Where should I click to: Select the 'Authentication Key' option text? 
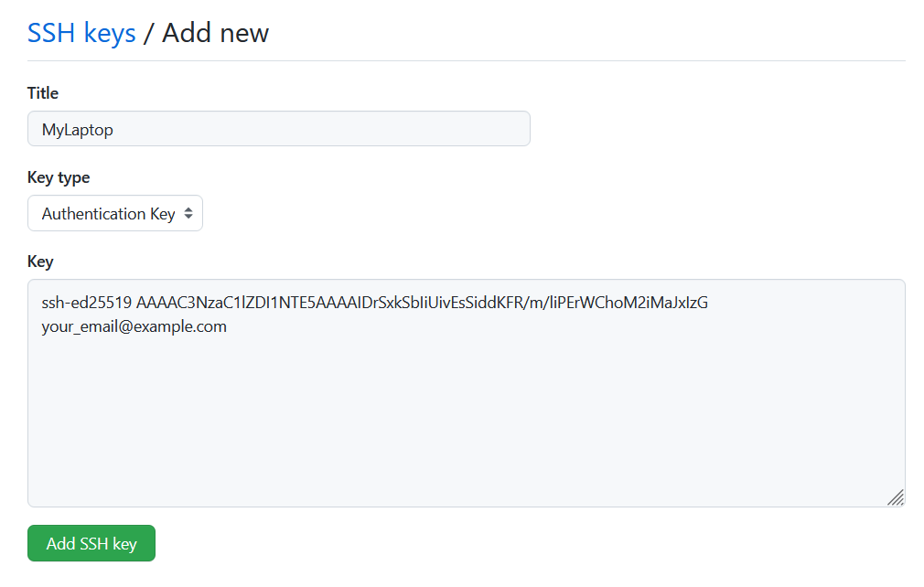(x=108, y=214)
